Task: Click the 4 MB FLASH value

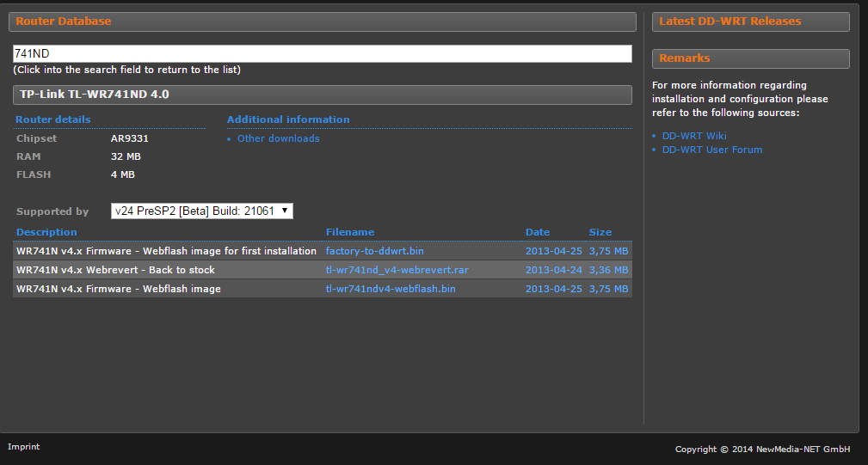Action: click(x=122, y=174)
